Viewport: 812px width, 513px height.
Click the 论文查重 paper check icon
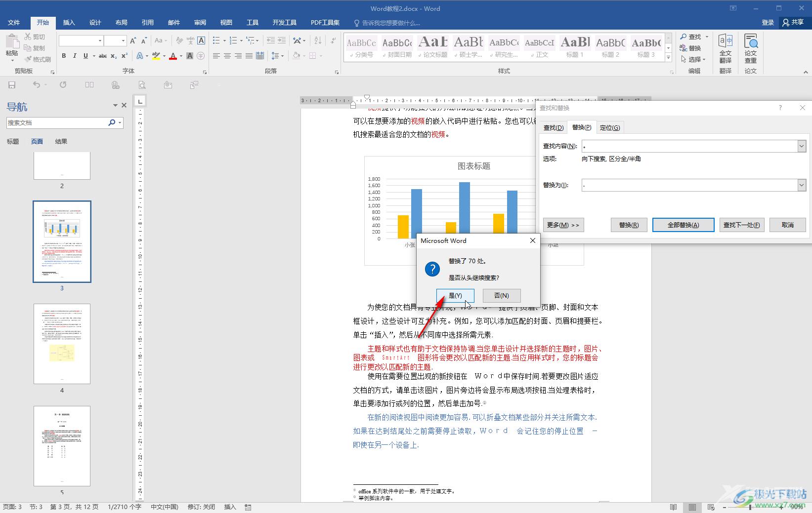pyautogui.click(x=751, y=48)
